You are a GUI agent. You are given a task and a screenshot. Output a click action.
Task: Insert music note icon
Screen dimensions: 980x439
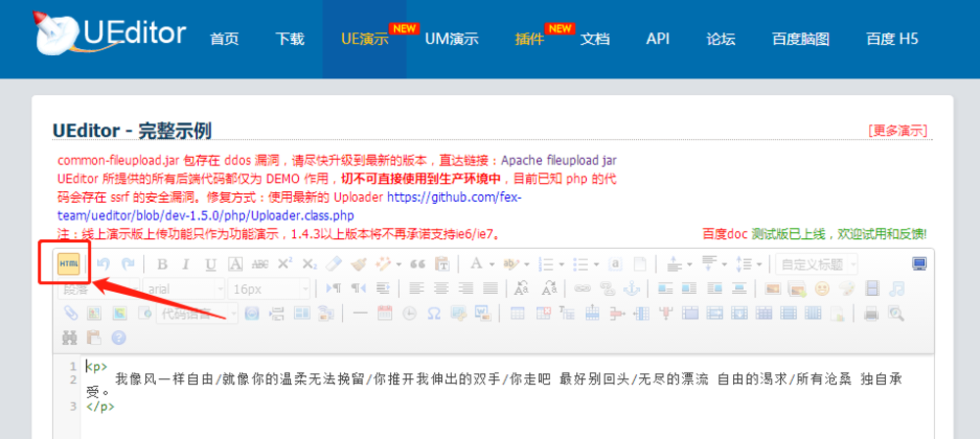point(897,289)
